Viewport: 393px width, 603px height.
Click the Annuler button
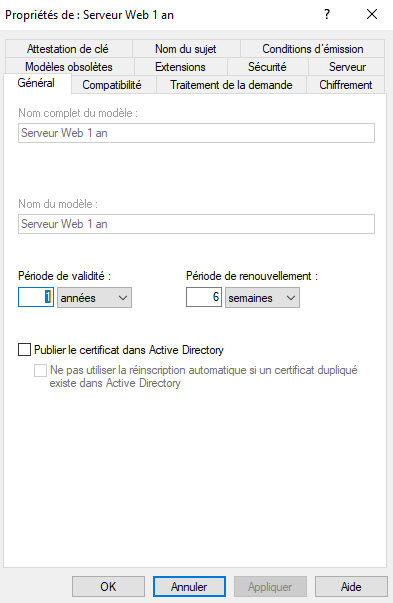189,586
